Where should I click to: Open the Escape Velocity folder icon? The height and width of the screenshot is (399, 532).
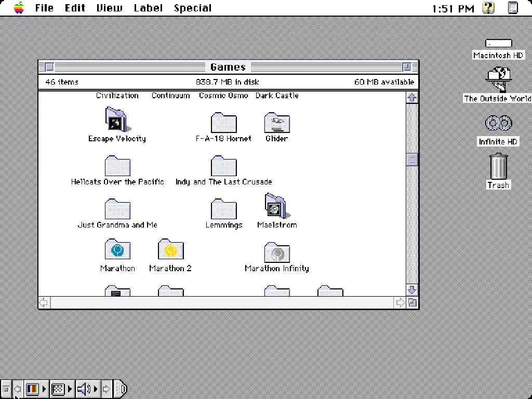click(x=117, y=119)
